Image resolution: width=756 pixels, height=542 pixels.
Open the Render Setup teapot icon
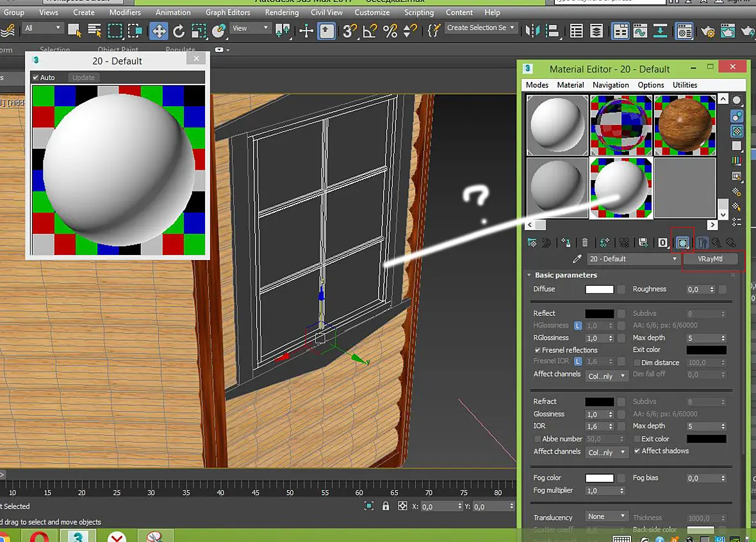[708, 31]
